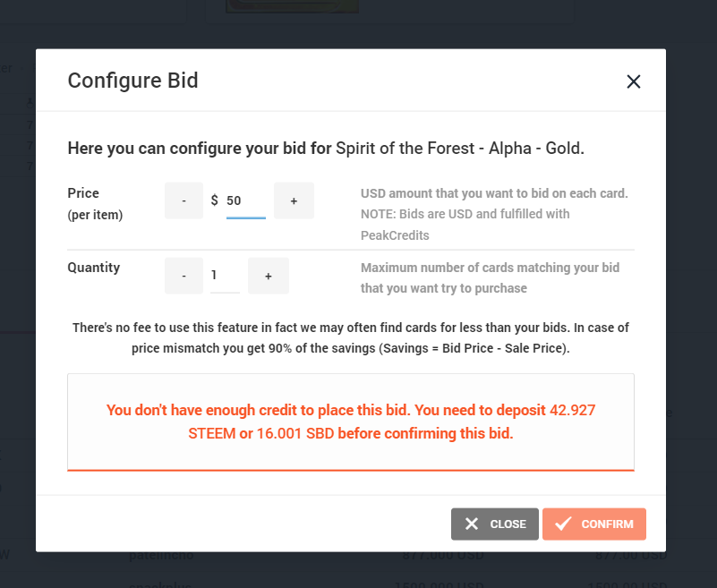
Task: Click the "Configure Bid" dialog title
Action: 133,81
